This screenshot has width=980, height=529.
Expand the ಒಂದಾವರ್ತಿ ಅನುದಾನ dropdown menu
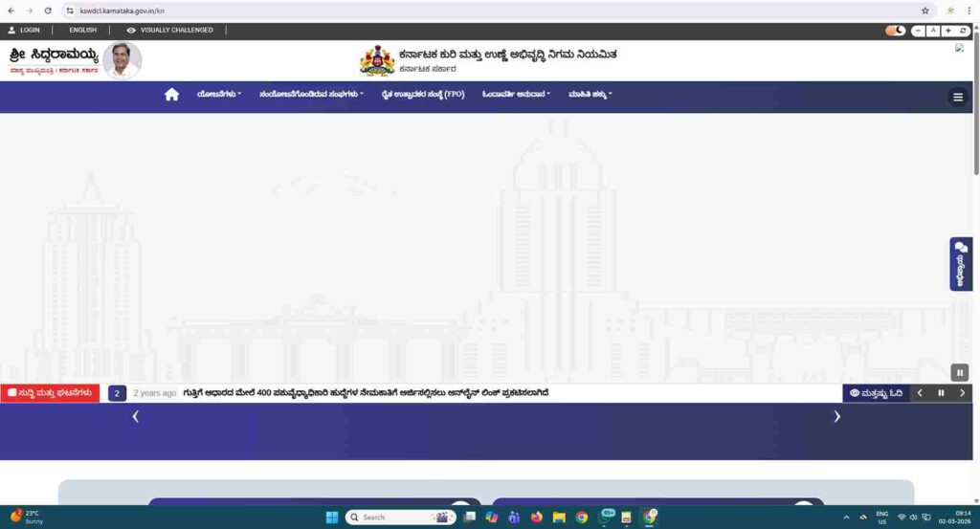pyautogui.click(x=516, y=95)
